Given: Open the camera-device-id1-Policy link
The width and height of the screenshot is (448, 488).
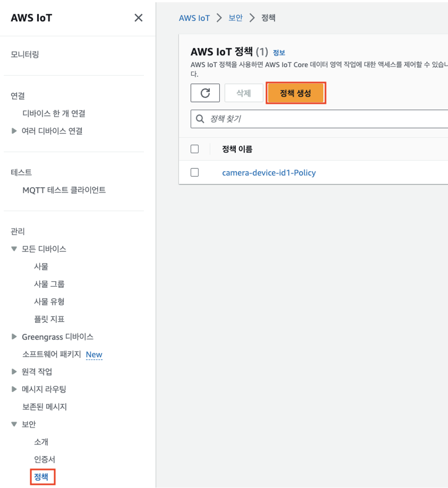Looking at the screenshot, I should [269, 173].
